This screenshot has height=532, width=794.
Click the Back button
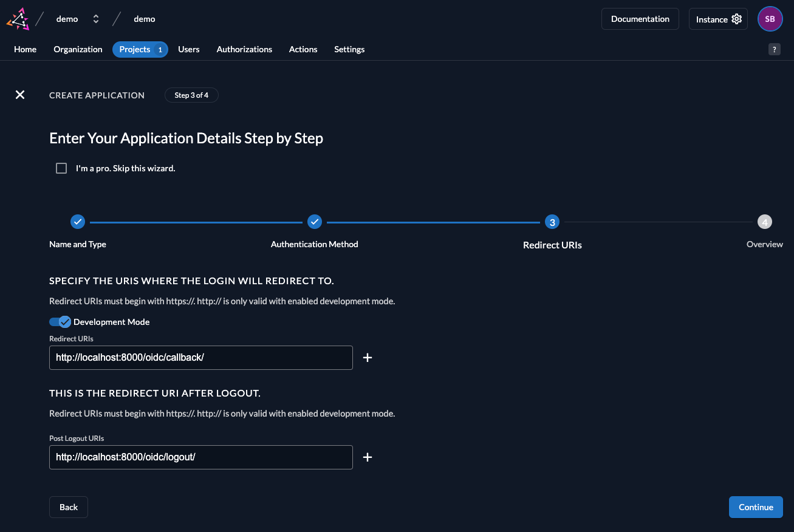pyautogui.click(x=68, y=507)
